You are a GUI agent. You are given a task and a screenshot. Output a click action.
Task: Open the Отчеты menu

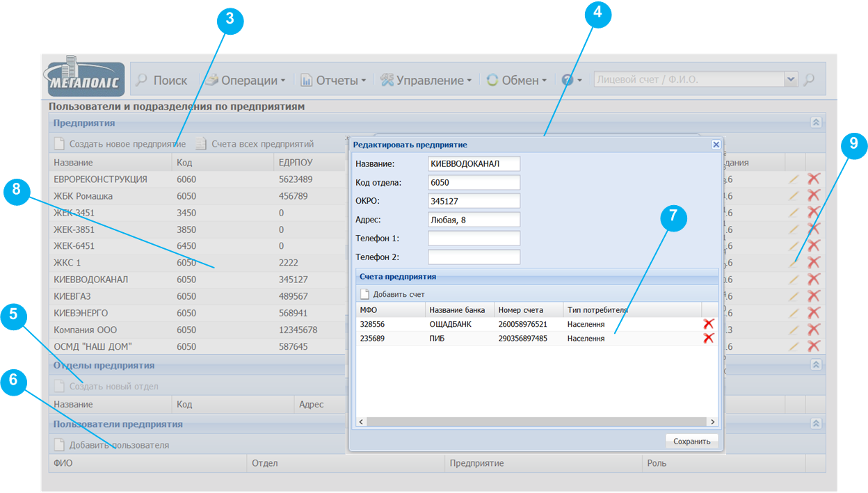333,81
